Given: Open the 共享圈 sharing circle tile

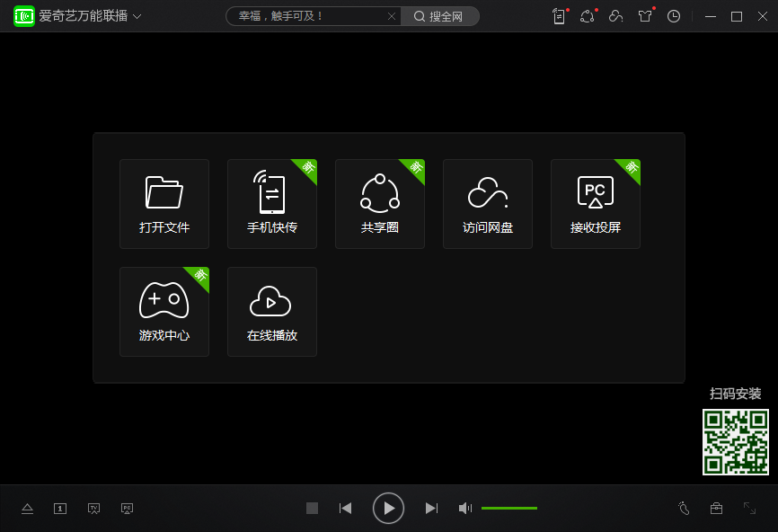Looking at the screenshot, I should point(380,204).
